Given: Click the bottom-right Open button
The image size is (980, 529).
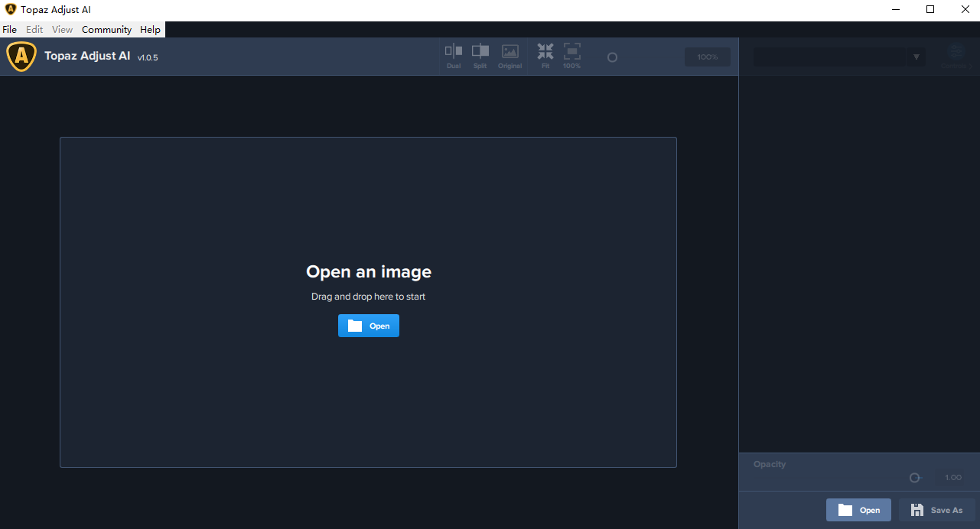Looking at the screenshot, I should point(858,510).
